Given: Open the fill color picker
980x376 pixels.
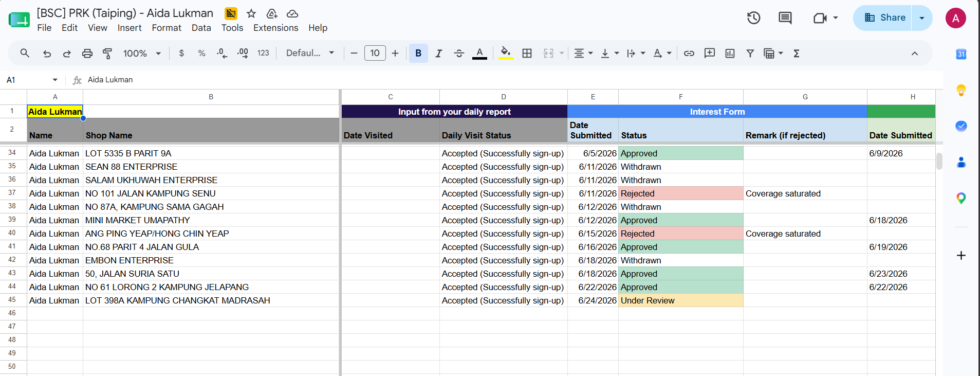Looking at the screenshot, I should (x=506, y=53).
